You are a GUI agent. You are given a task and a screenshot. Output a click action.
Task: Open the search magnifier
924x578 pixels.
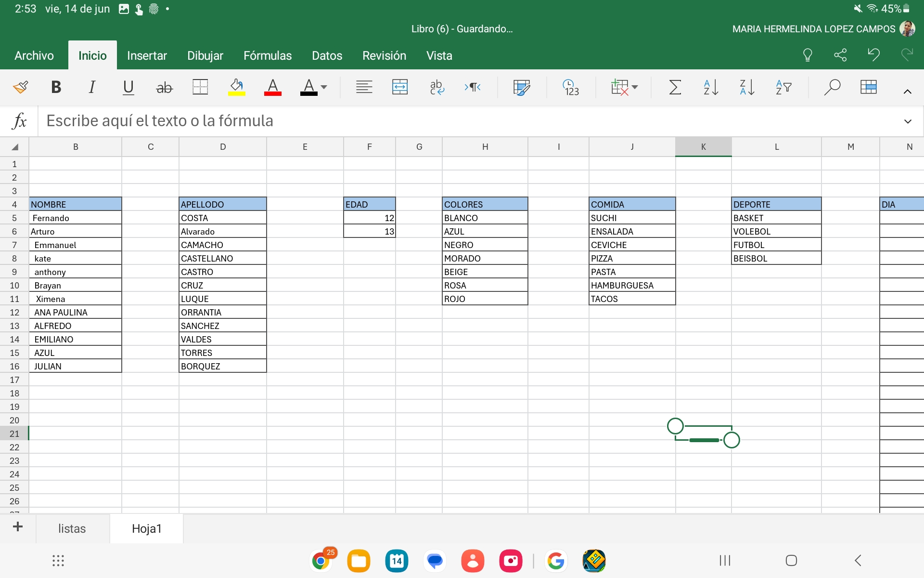point(832,87)
